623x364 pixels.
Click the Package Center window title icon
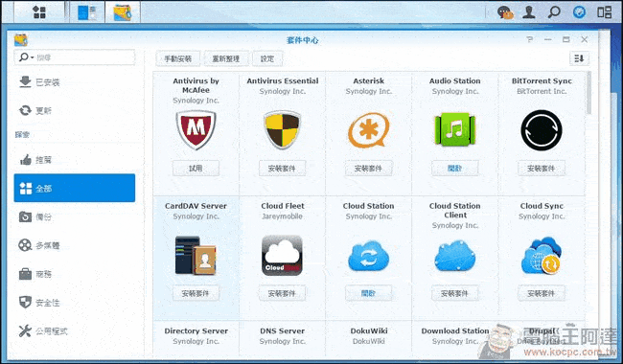(21, 40)
